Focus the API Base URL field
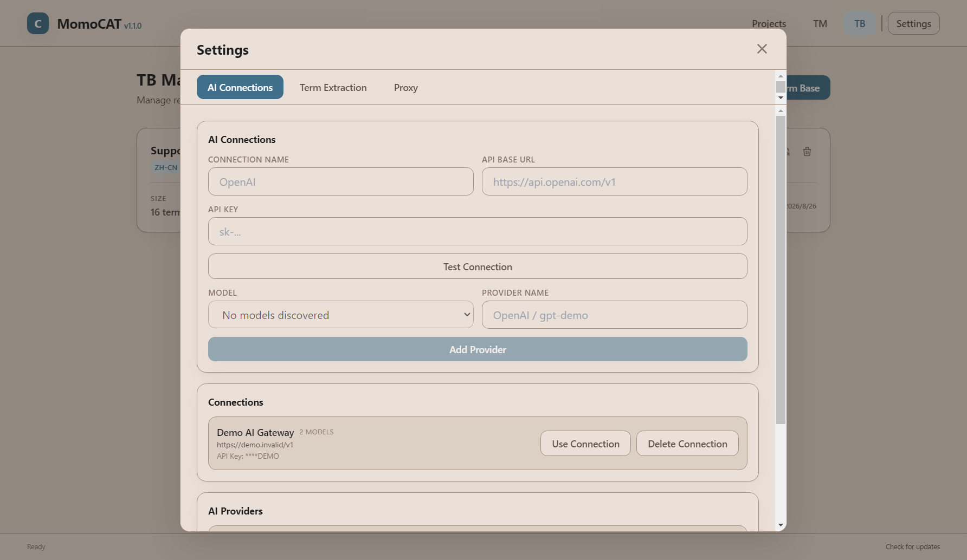The image size is (967, 560). [615, 181]
